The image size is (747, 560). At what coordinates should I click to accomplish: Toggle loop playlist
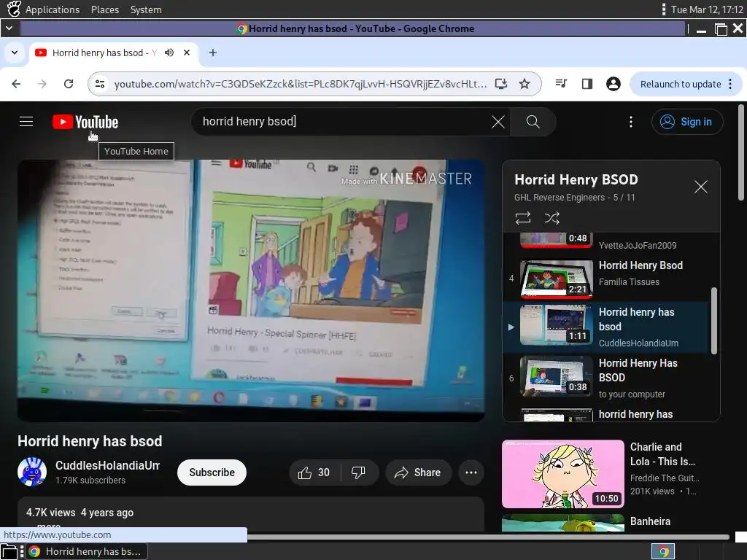point(522,218)
